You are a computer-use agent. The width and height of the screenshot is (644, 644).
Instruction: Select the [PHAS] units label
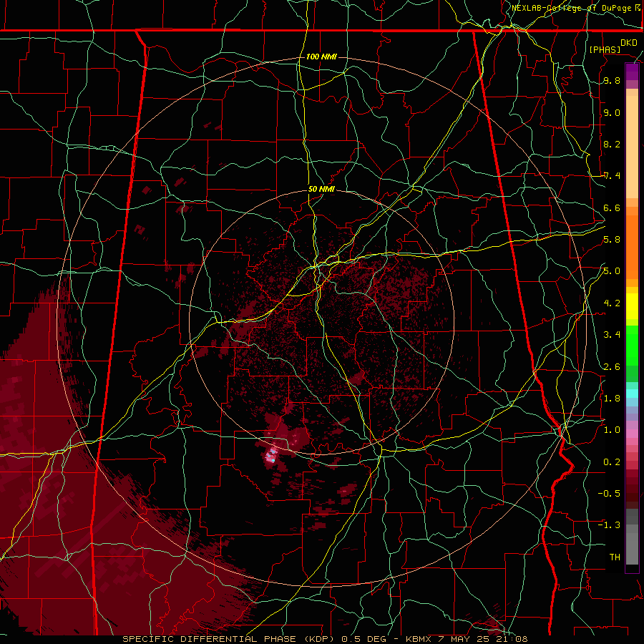[x=605, y=49]
